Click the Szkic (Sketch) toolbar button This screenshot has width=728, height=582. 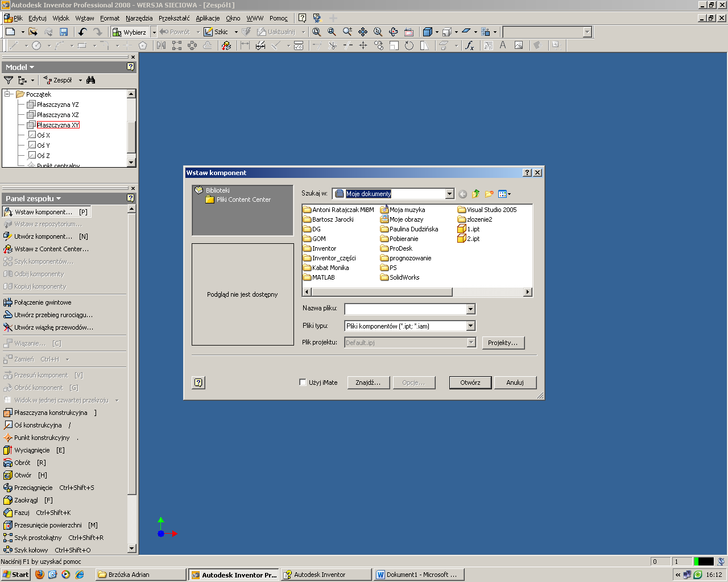coord(216,32)
